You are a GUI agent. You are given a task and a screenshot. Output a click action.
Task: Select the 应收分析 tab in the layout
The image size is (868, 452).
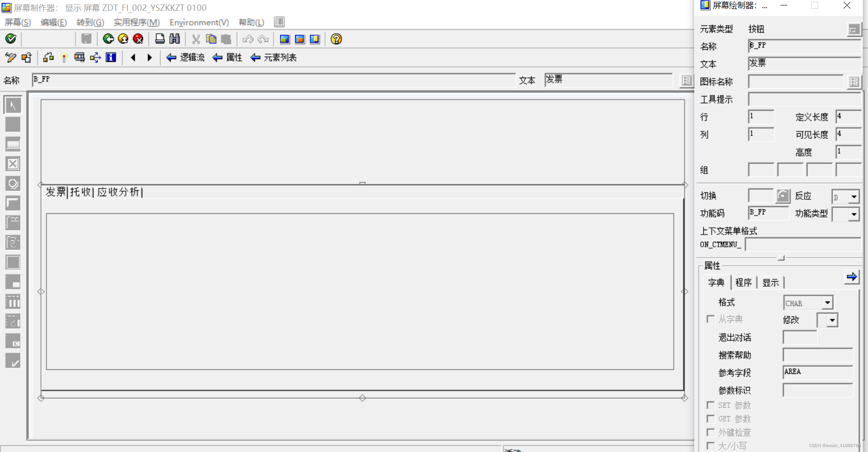pos(118,192)
